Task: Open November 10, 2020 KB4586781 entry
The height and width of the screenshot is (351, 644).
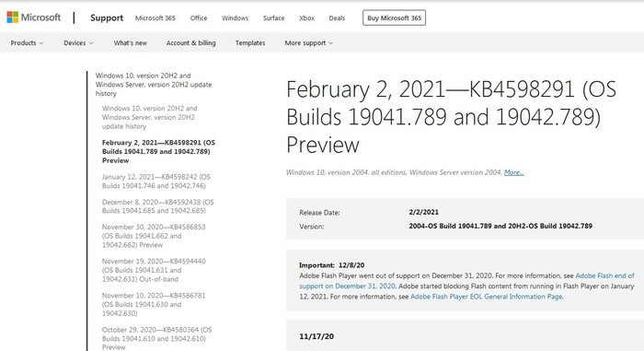Action: (154, 304)
